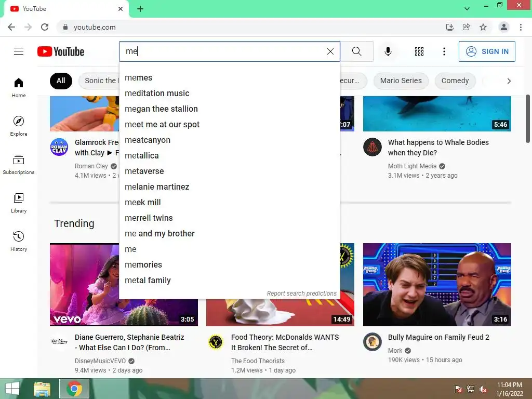Choose suggestion "meditation music"
Screen dimensions: 532x399
click(x=229, y=94)
